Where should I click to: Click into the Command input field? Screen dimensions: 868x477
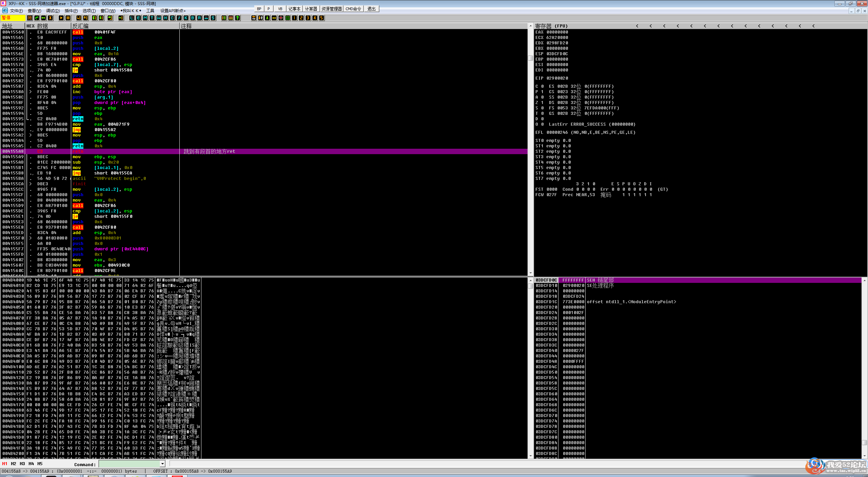(129, 464)
